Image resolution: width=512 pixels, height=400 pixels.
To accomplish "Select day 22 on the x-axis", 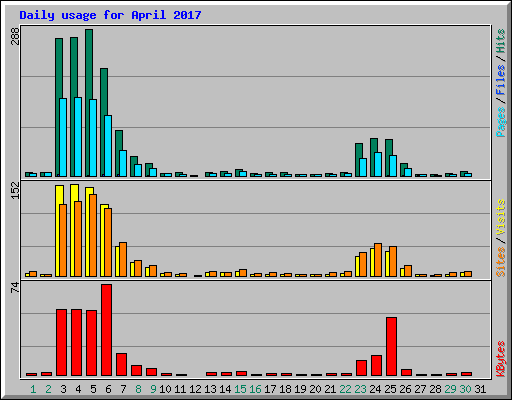I will point(345,389).
